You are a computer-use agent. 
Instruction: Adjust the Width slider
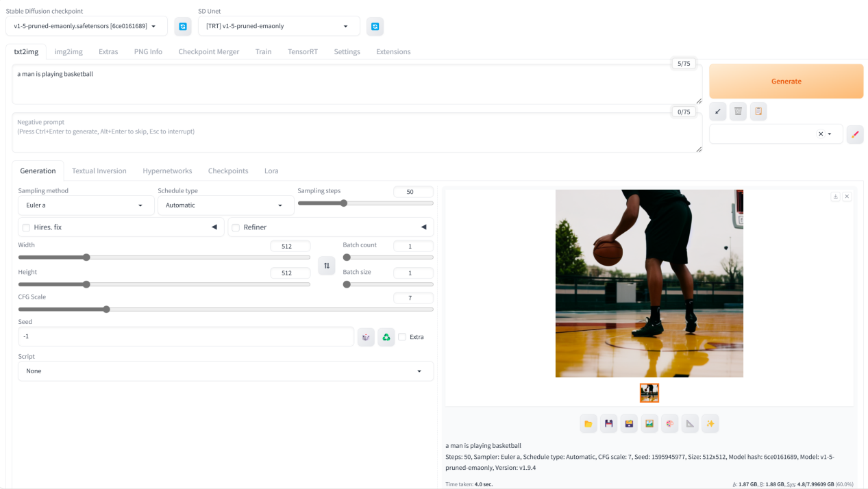[164, 258]
